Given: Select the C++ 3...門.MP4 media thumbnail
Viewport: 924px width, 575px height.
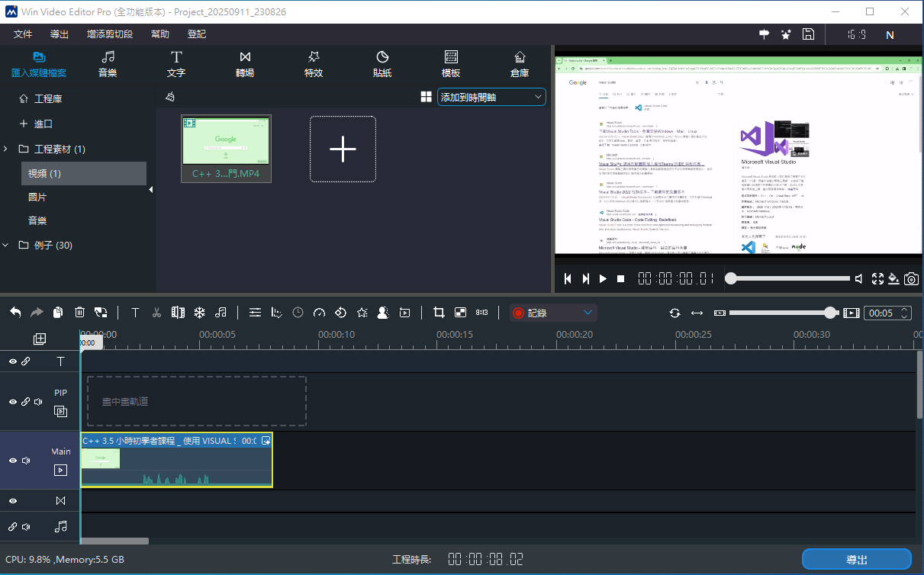Looking at the screenshot, I should (x=226, y=149).
